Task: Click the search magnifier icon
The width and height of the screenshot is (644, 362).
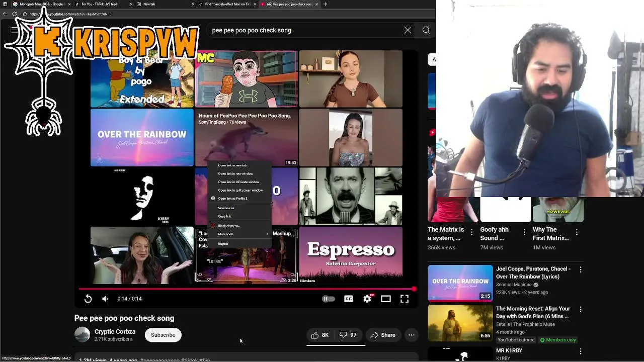Action: click(x=426, y=30)
